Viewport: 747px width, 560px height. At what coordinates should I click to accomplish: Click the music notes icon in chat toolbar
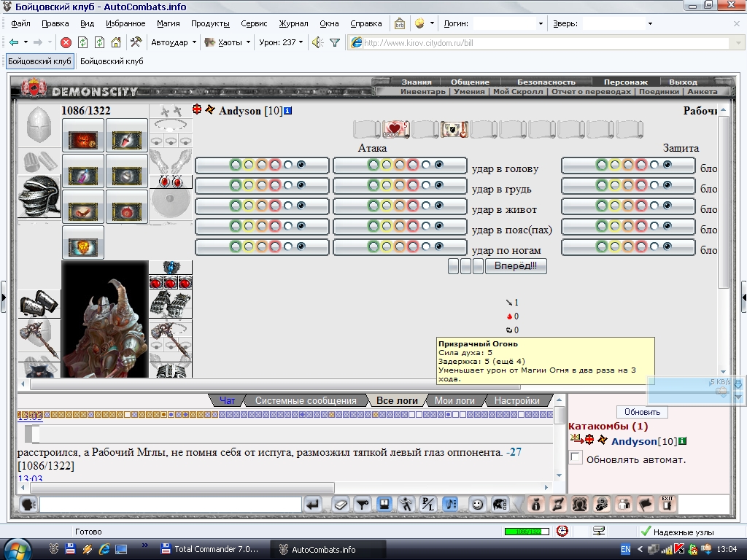pos(450,505)
